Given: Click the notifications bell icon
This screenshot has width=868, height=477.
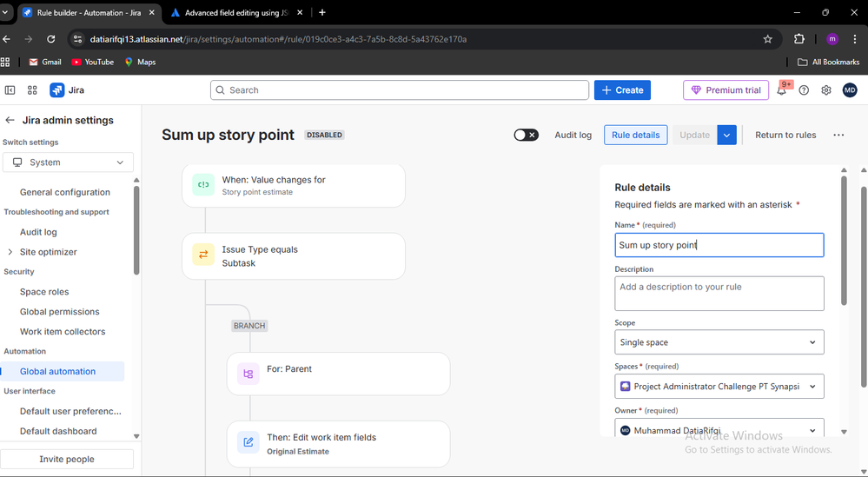Looking at the screenshot, I should point(782,90).
